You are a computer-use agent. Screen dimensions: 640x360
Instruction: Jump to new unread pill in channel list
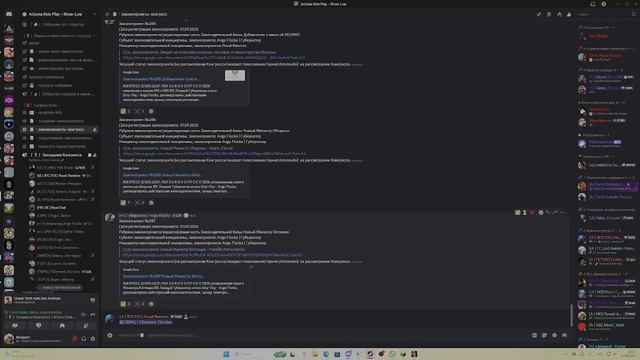(60, 287)
